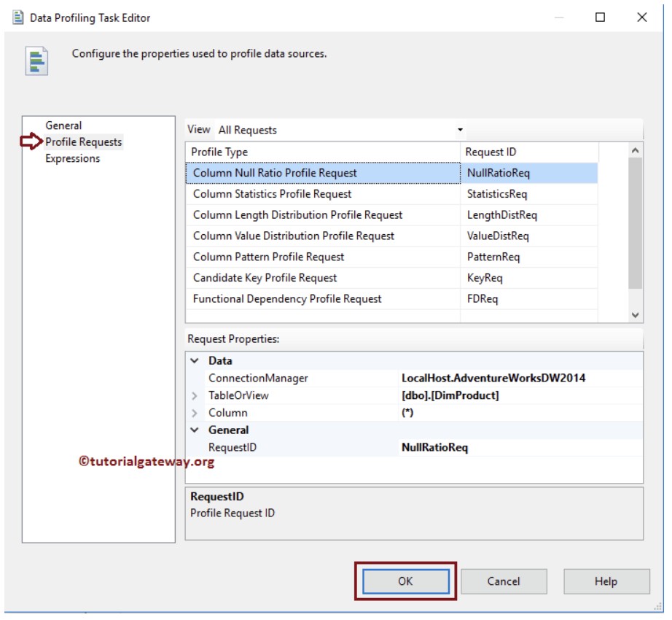Screen dimensions: 672x620
Task: Click the profile document icon beside the description
Action: [36, 61]
